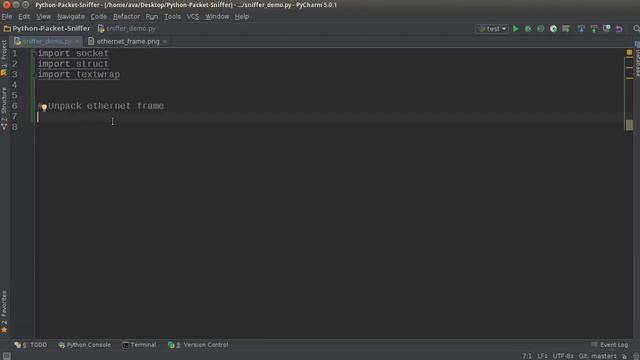This screenshot has height=360, width=640.
Task: Click line 2 'import struct' text
Action: click(x=73, y=64)
